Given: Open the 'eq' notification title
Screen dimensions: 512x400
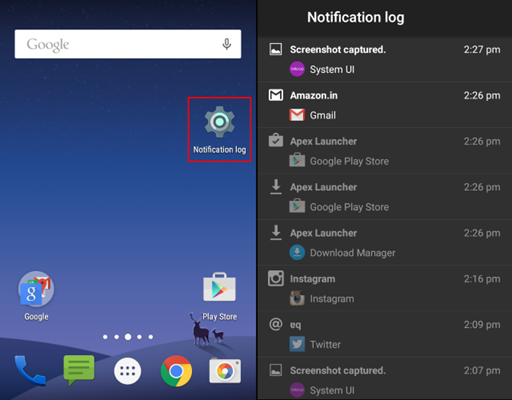Looking at the screenshot, I should pos(295,325).
